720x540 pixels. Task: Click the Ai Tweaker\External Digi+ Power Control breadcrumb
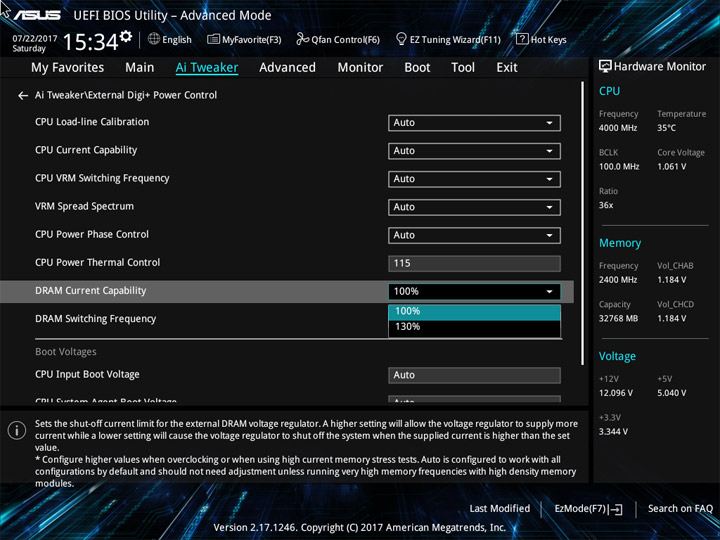coord(126,96)
